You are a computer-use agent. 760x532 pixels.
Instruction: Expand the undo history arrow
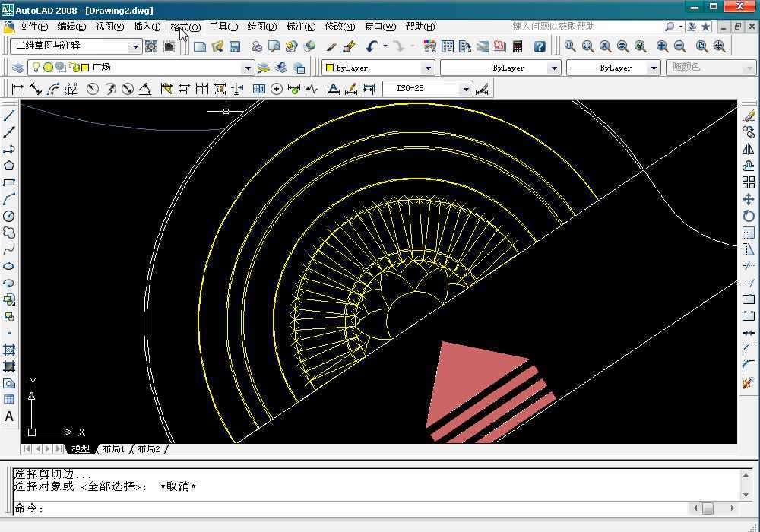pos(385,46)
